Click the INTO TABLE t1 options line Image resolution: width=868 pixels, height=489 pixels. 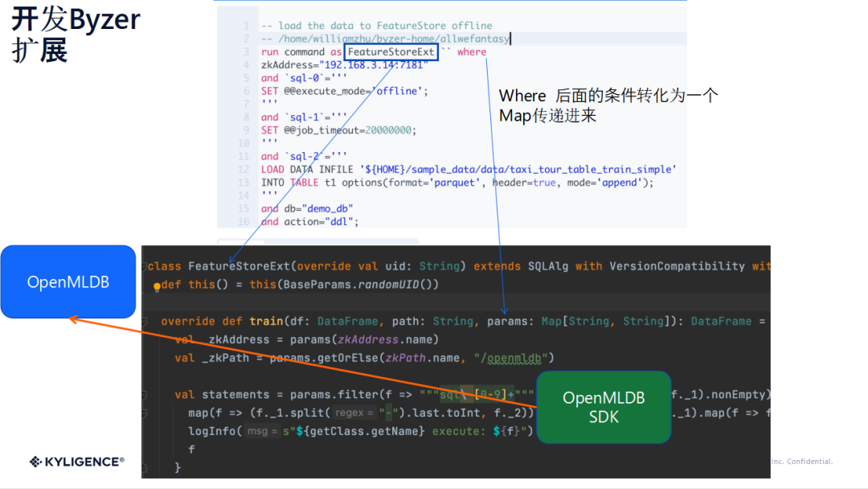457,183
